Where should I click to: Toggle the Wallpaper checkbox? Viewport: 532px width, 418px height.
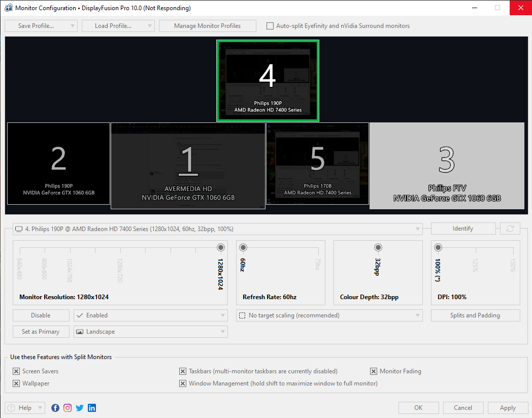(x=16, y=383)
